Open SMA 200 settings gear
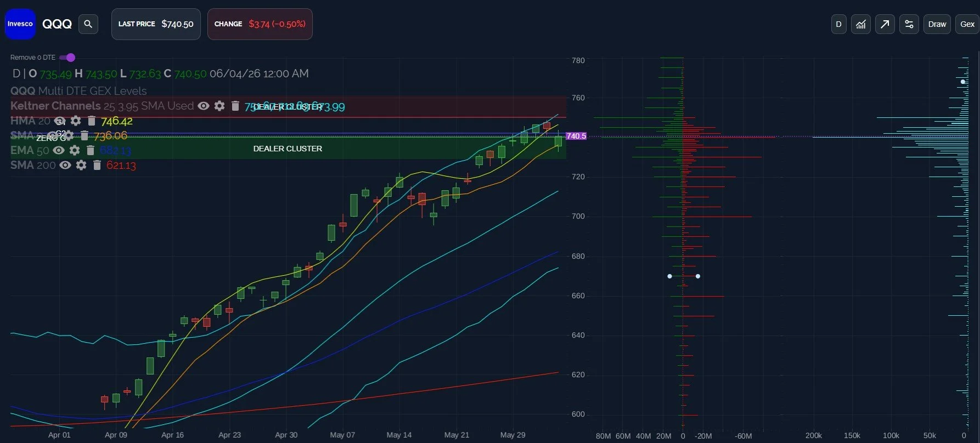Viewport: 980px width, 443px height. (81, 165)
